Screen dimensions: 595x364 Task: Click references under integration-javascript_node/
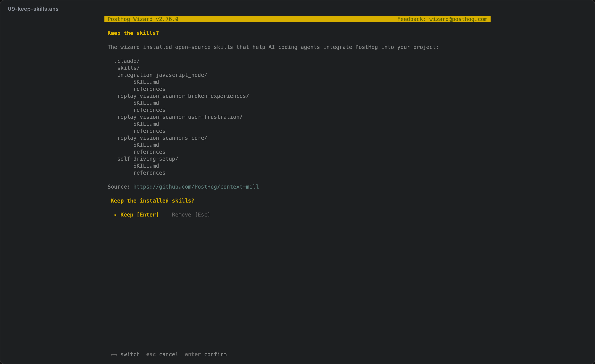[x=149, y=89]
